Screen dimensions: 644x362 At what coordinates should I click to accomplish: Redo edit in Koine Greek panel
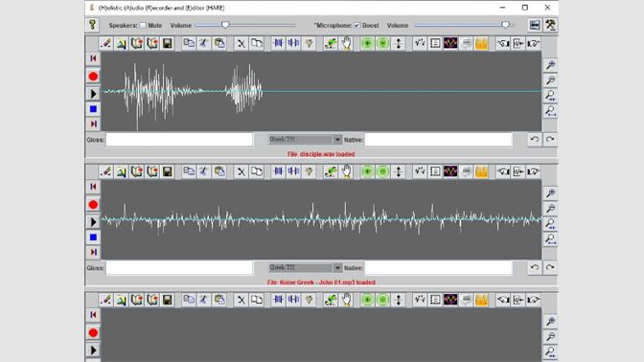(x=550, y=267)
